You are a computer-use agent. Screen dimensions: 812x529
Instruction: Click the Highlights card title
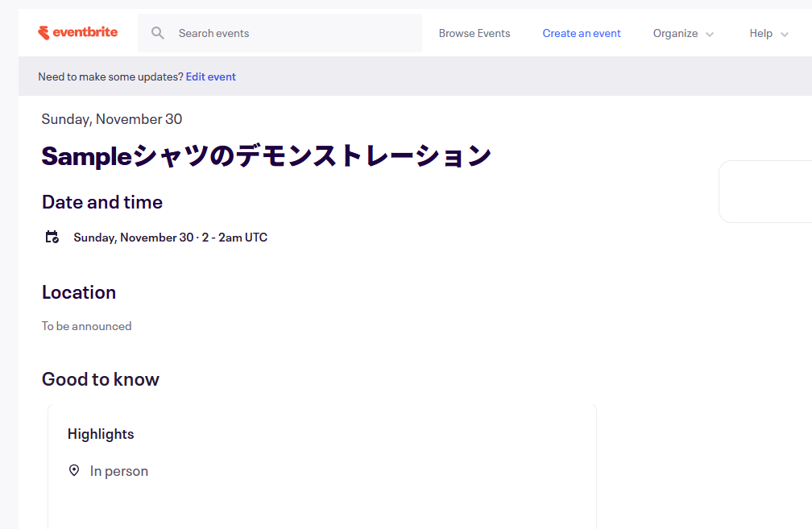pyautogui.click(x=101, y=434)
